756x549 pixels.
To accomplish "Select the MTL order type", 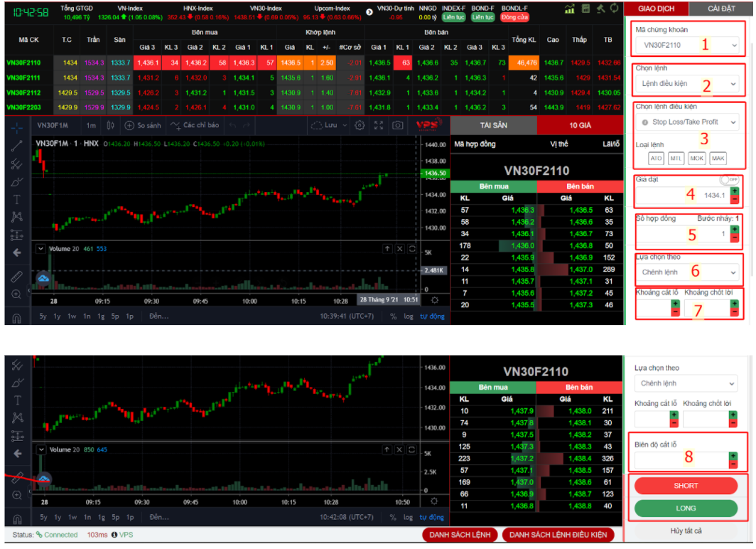I will tap(676, 159).
